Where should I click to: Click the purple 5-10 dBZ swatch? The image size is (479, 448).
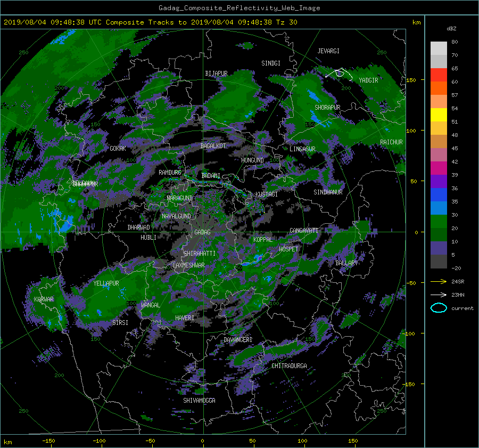[x=439, y=248]
